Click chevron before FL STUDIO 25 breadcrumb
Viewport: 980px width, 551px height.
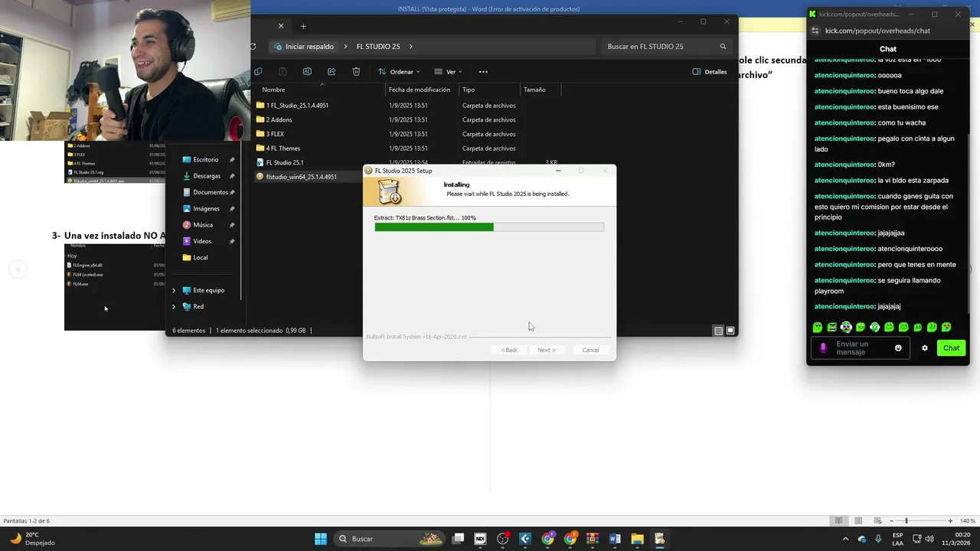tap(345, 47)
